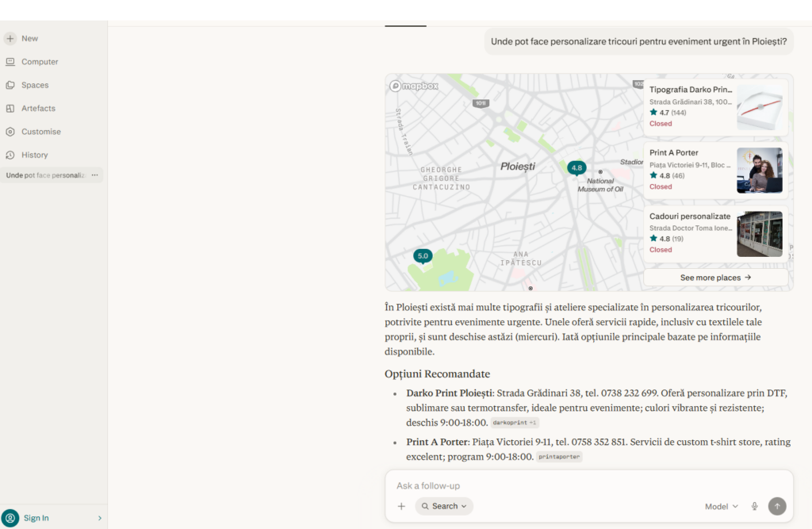Screen dimensions: 812x529
Task: Open thread options three-dot menu
Action: coord(95,175)
